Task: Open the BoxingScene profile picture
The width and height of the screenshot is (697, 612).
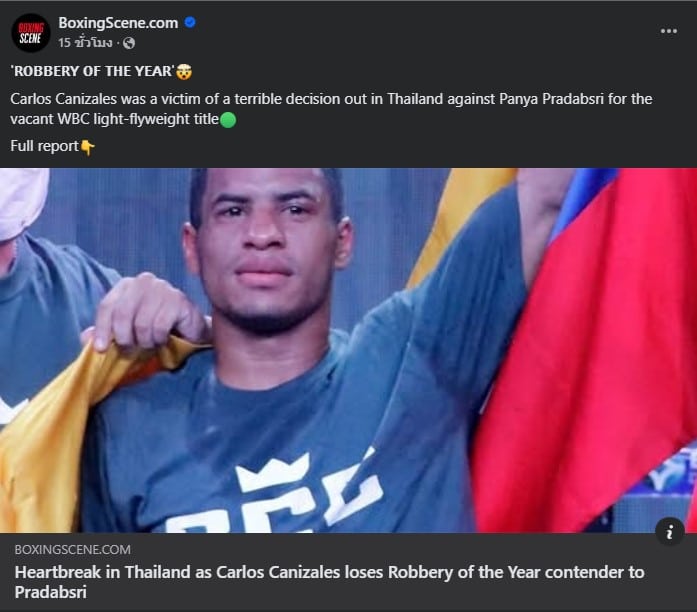Action: (x=31, y=32)
